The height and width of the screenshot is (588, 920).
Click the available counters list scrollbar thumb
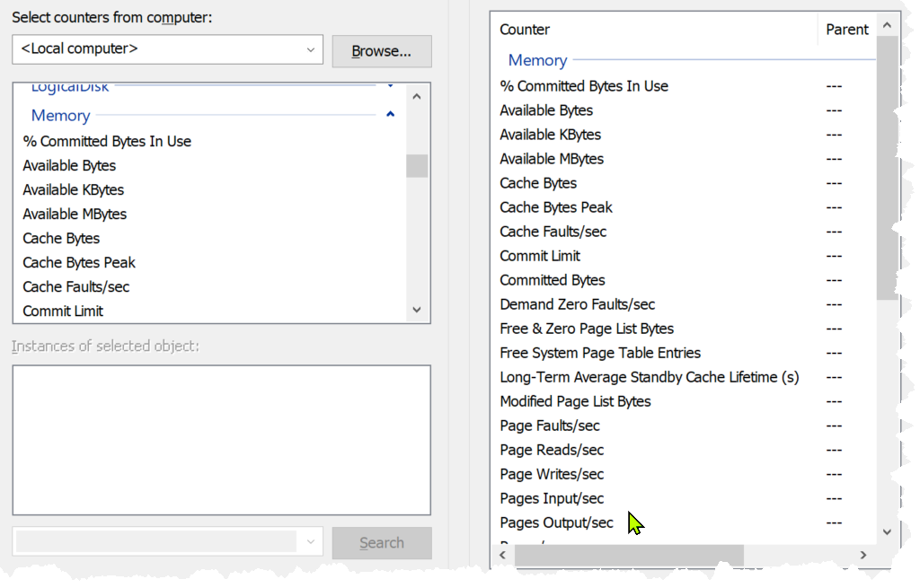pos(417,166)
